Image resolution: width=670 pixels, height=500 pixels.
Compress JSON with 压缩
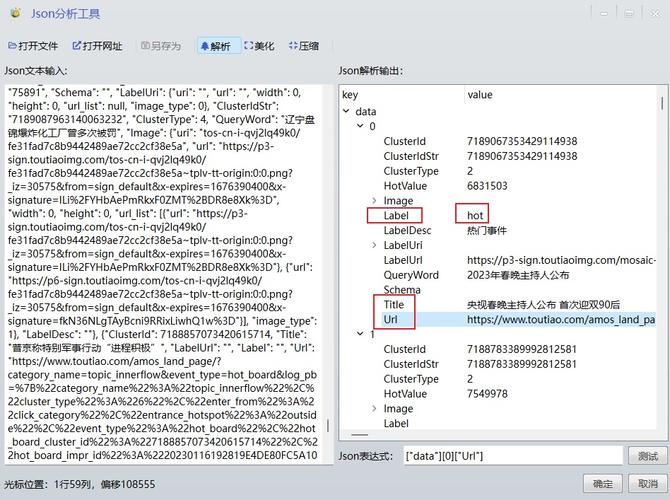(304, 46)
